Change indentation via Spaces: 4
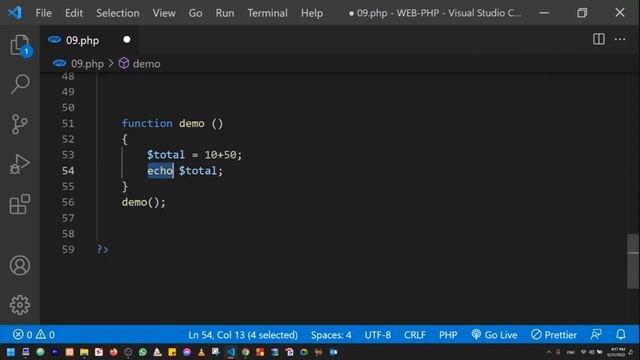Image resolution: width=640 pixels, height=360 pixels. (331, 335)
